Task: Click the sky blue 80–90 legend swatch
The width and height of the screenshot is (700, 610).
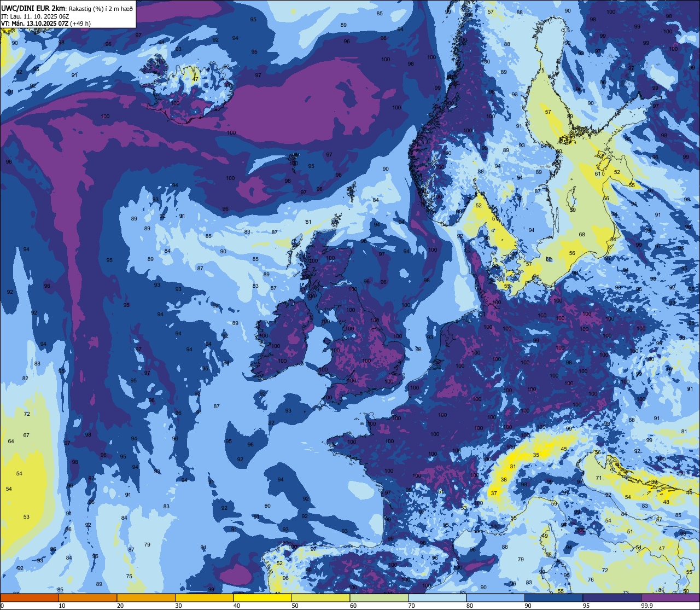Action: pos(495,598)
